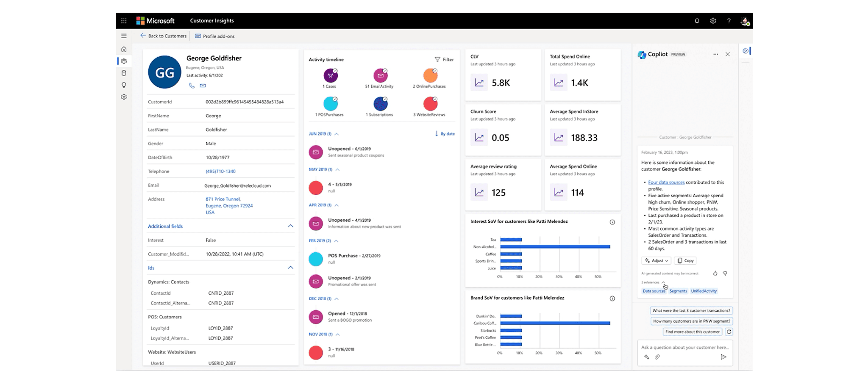Click telephone link (495)710-1340

(x=220, y=171)
